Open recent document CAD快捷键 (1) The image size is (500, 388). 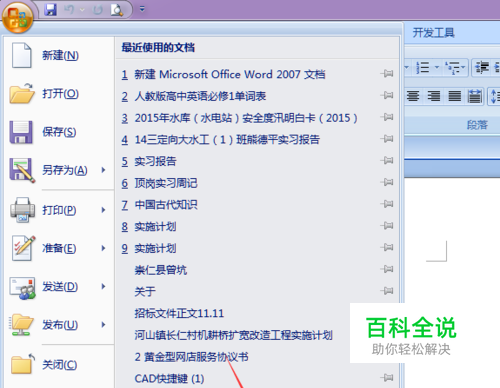click(x=169, y=379)
